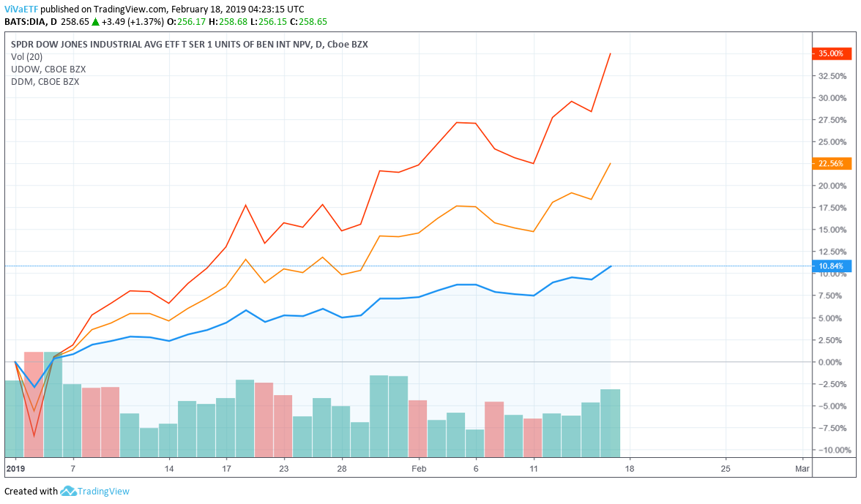Image resolution: width=861 pixels, height=504 pixels.
Task: Click the negative '−10.00%' price axis tick
Action: (x=833, y=450)
